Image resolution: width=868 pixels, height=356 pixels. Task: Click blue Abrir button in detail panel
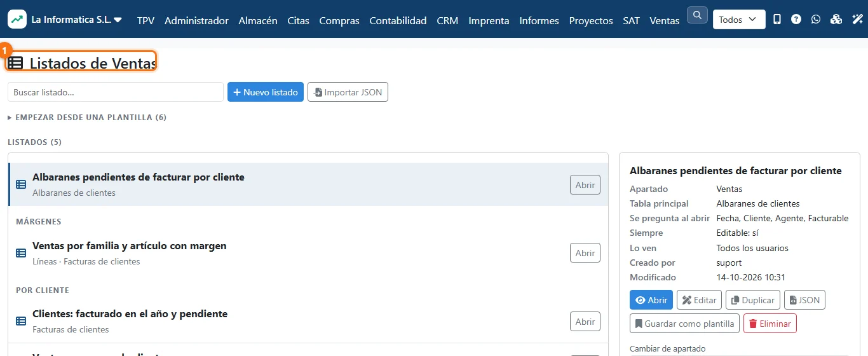651,300
